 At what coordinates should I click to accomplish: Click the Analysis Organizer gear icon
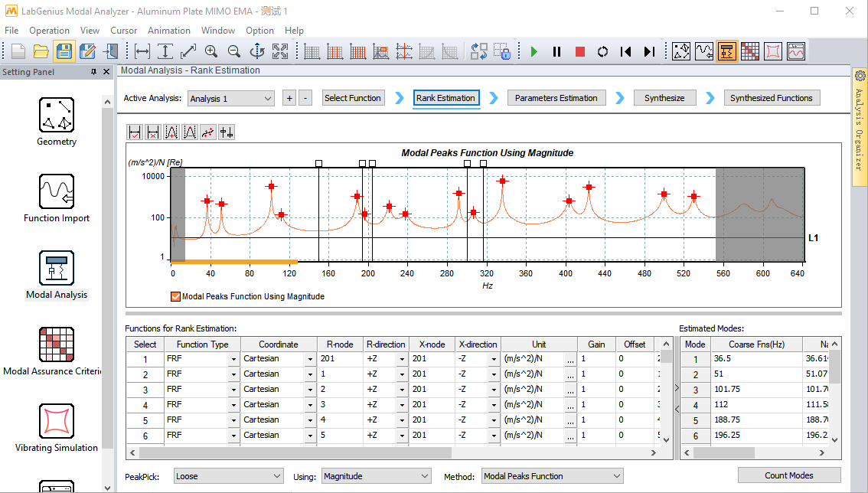[x=860, y=76]
